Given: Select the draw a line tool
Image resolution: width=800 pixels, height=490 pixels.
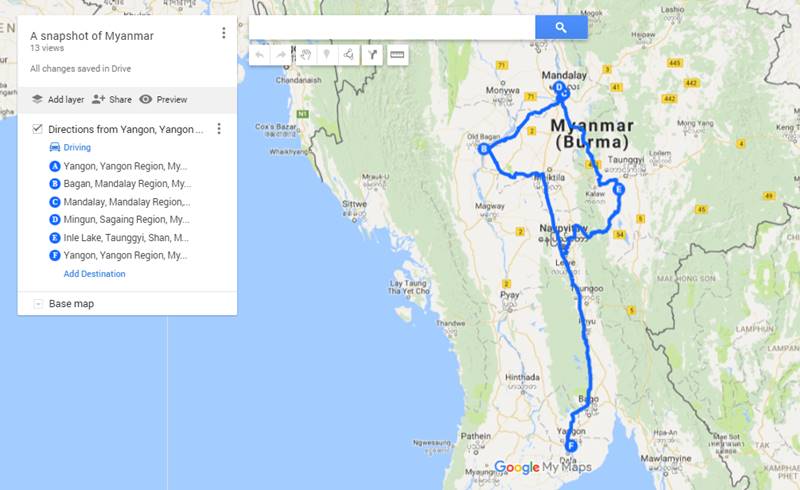Looking at the screenshot, I should tap(349, 55).
